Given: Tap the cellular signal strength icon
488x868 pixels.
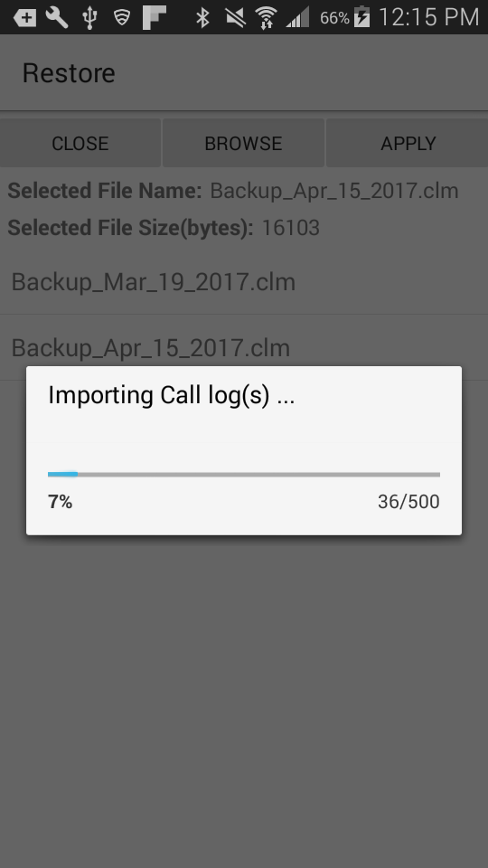Looking at the screenshot, I should point(297,18).
